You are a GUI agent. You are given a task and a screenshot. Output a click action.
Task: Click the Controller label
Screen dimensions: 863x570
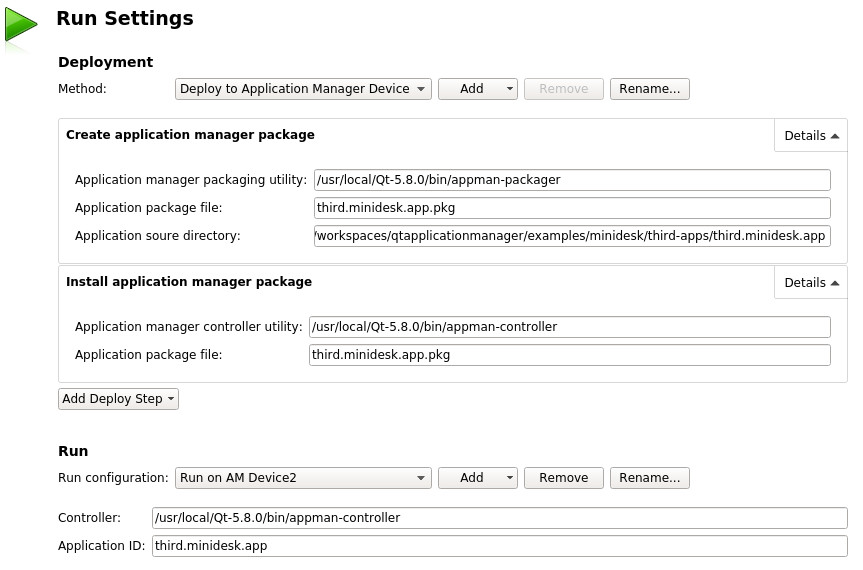tap(89, 518)
